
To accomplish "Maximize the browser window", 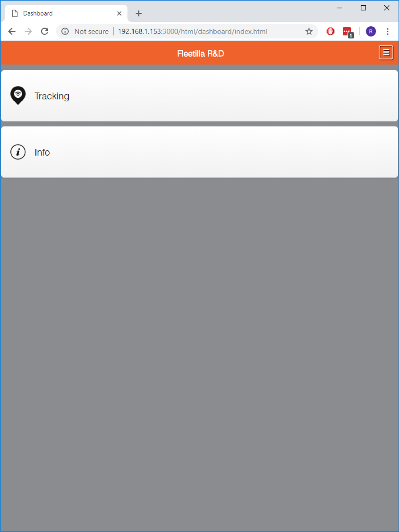I will point(363,8).
